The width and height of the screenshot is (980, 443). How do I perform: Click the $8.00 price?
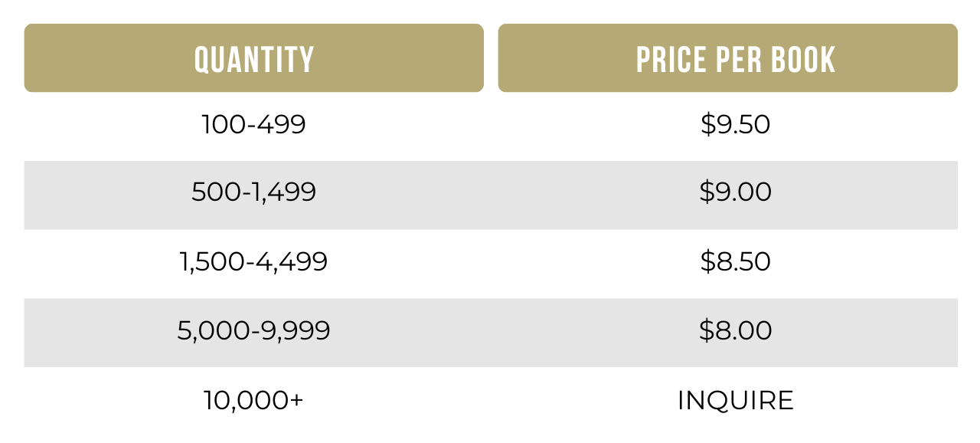[x=735, y=331]
